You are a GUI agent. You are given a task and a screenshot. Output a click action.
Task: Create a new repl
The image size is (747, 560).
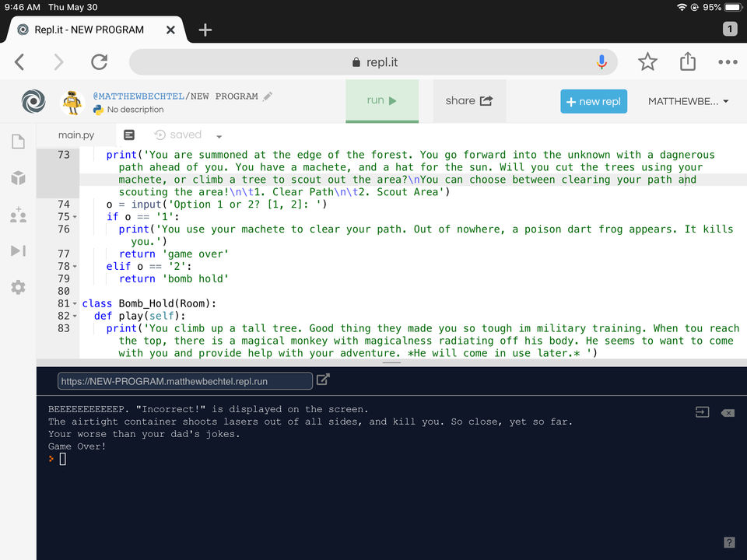(x=594, y=101)
